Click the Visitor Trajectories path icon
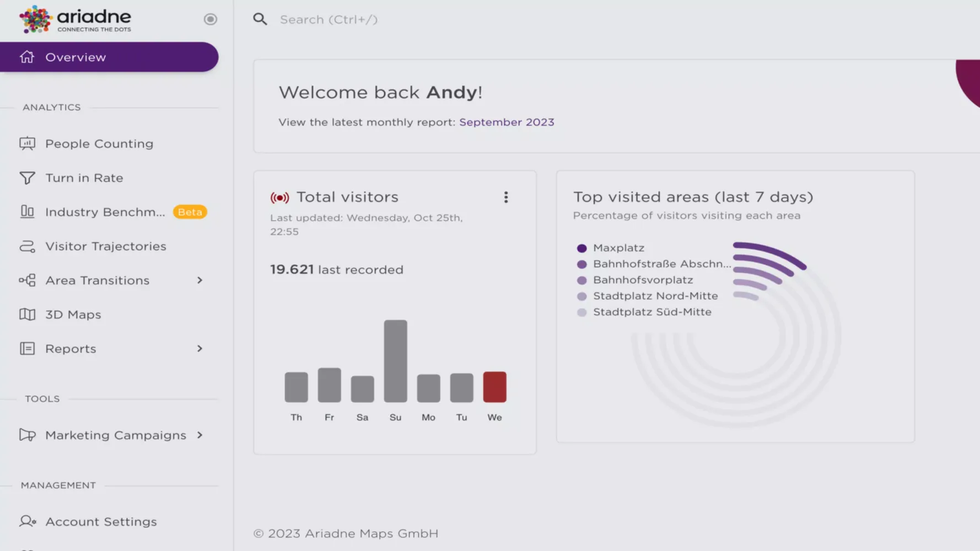The height and width of the screenshot is (551, 980). pos(27,246)
